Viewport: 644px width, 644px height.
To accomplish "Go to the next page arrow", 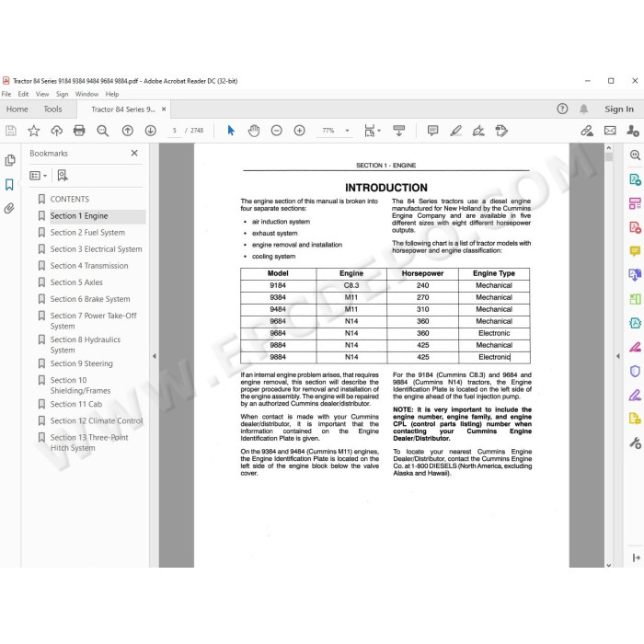I will point(150,131).
